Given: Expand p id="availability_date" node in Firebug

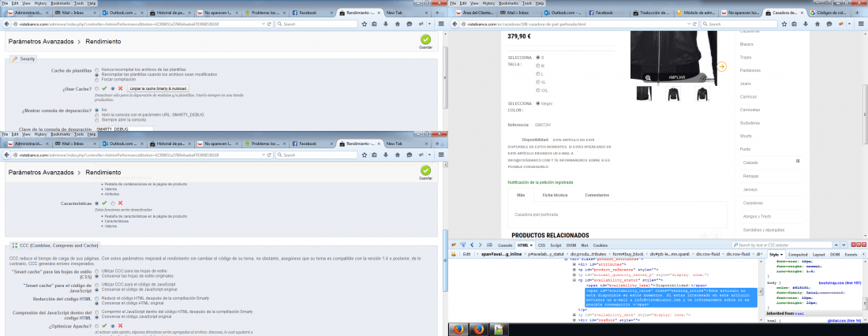Looking at the screenshot, I should [574, 315].
